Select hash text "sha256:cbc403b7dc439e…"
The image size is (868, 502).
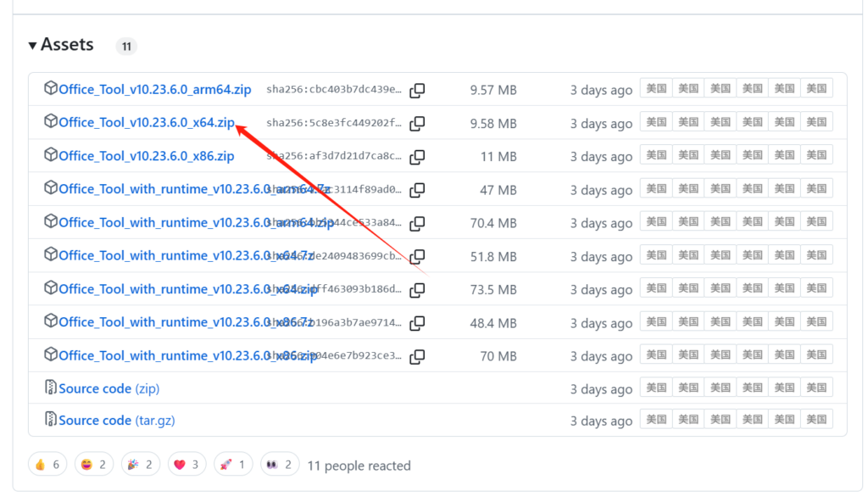[x=334, y=89]
